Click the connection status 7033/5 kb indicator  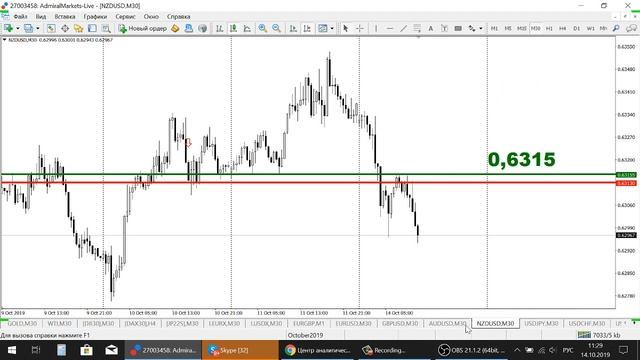[599, 335]
